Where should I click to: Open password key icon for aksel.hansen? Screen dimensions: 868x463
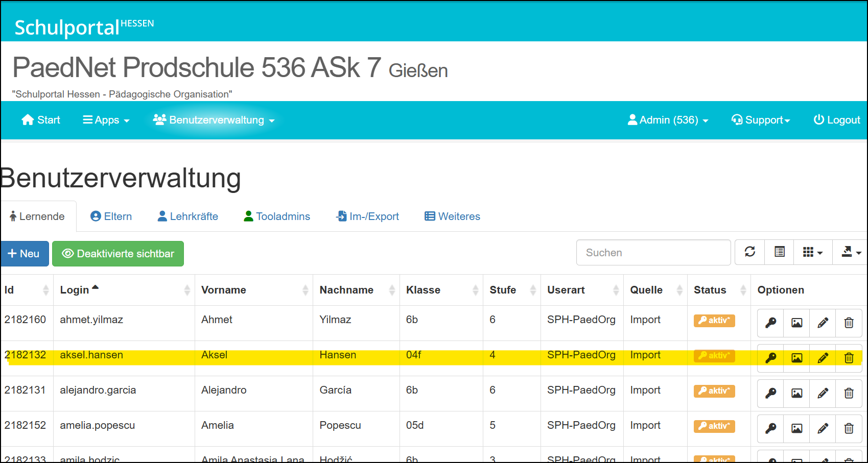click(x=770, y=358)
